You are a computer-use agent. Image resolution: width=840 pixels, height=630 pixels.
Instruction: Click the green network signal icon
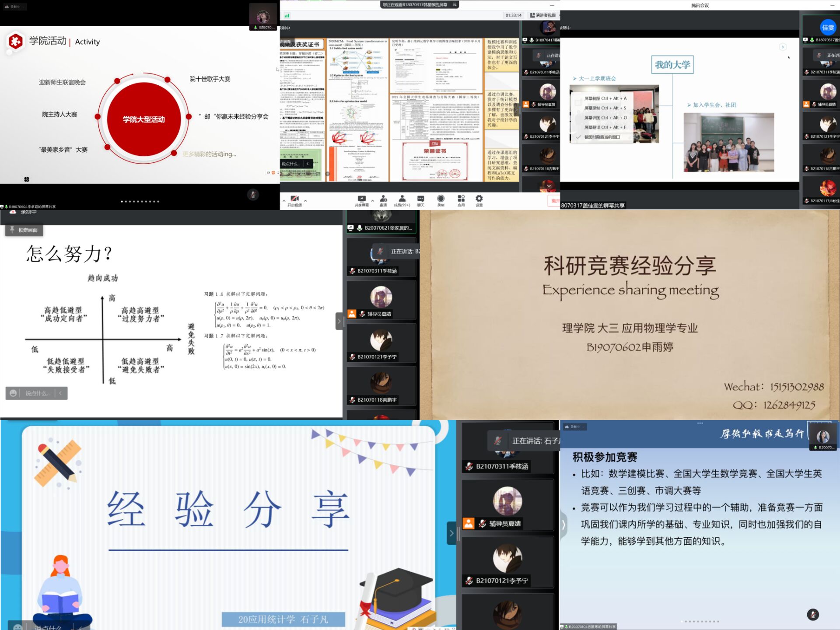(287, 15)
